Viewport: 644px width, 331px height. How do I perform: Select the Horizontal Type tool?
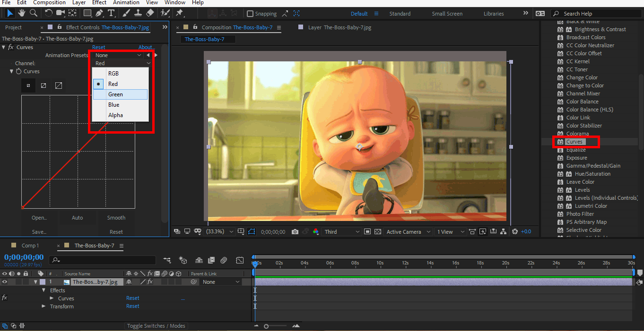[111, 13]
